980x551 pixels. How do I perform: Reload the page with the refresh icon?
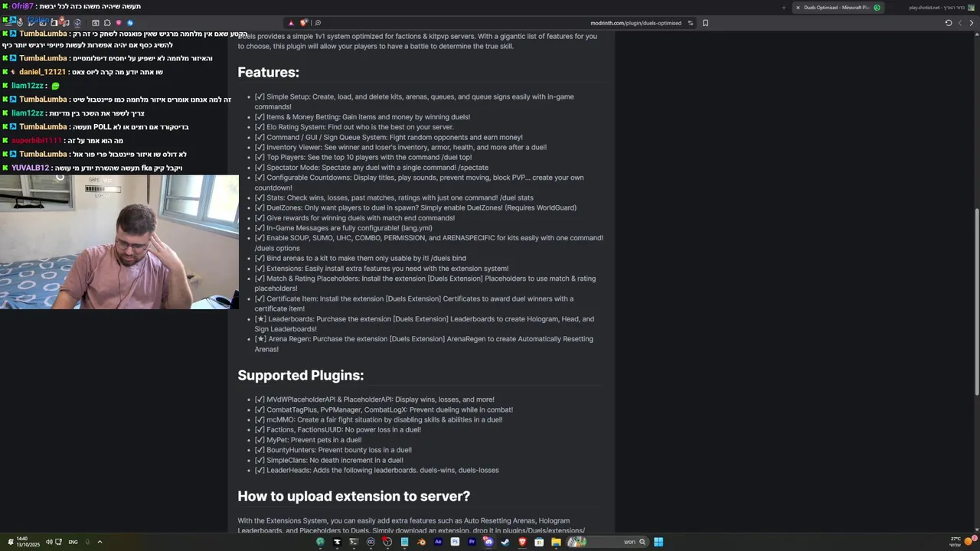[x=948, y=23]
